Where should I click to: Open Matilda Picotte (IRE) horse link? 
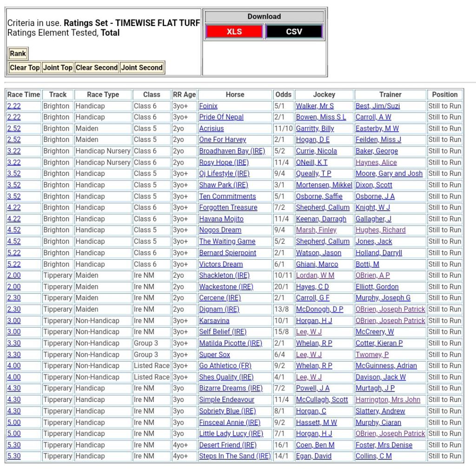click(231, 343)
